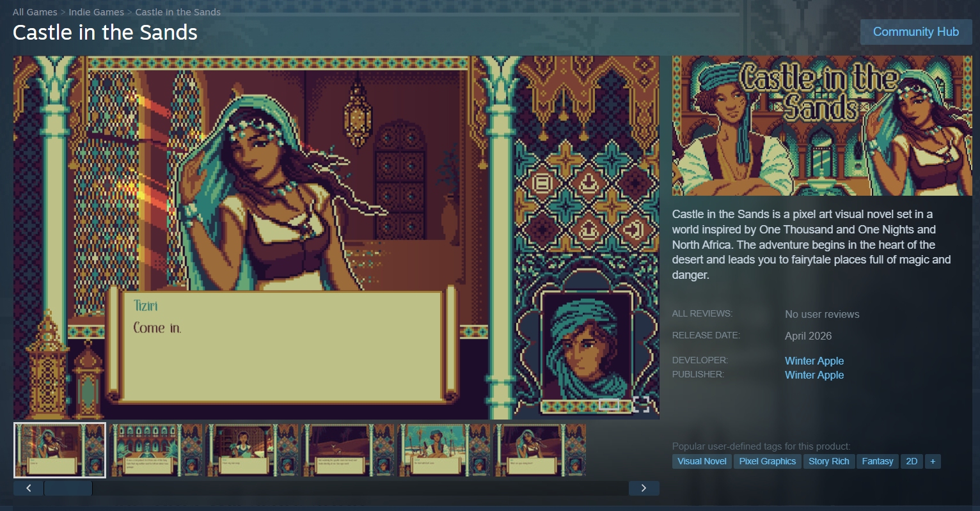Screen dimensions: 980x511
Task: Click the in-game menu list icon
Action: coord(542,184)
